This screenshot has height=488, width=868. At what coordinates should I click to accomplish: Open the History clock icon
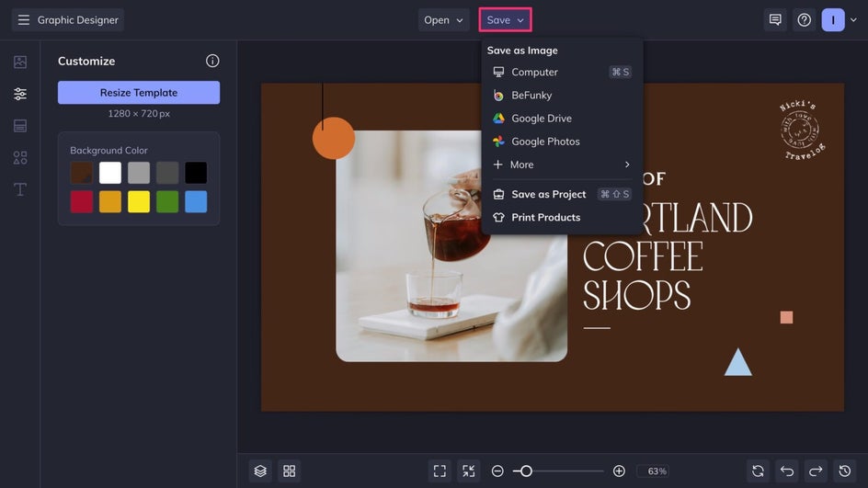(x=845, y=471)
